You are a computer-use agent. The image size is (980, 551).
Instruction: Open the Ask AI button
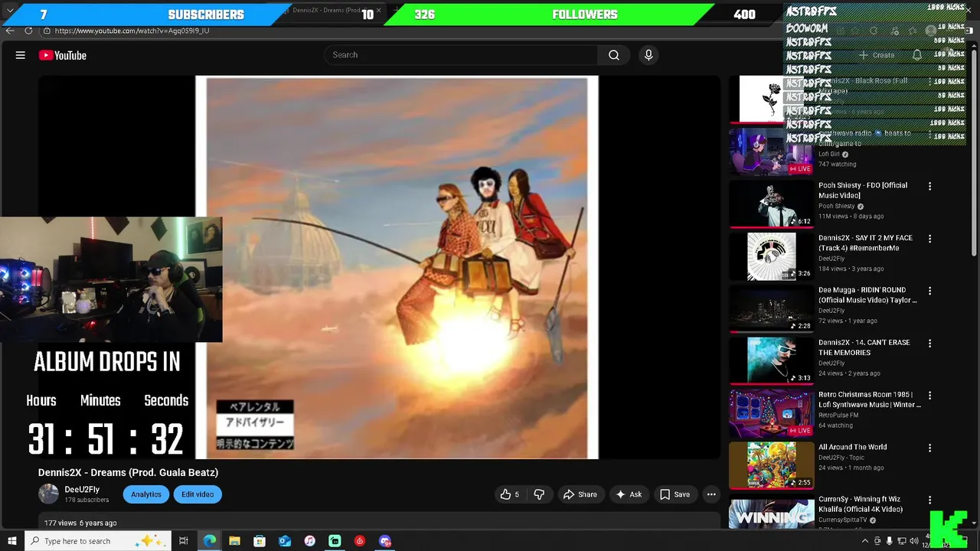tap(629, 494)
